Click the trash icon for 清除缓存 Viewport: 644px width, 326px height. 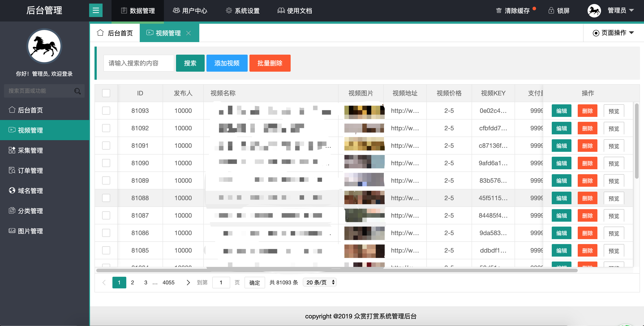click(499, 11)
